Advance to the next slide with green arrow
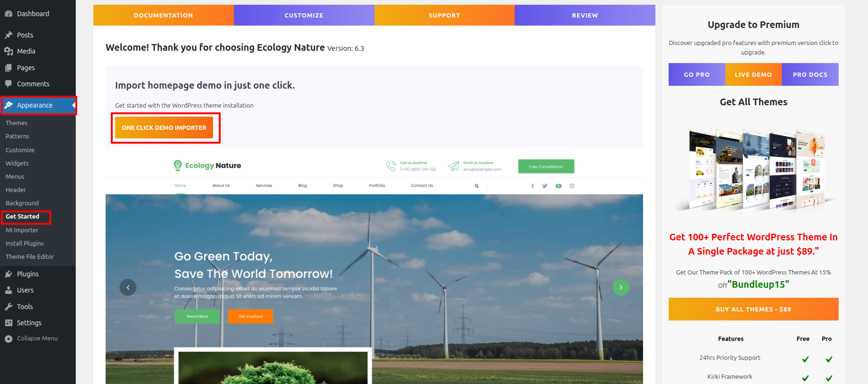This screenshot has height=384, width=868. click(x=621, y=287)
